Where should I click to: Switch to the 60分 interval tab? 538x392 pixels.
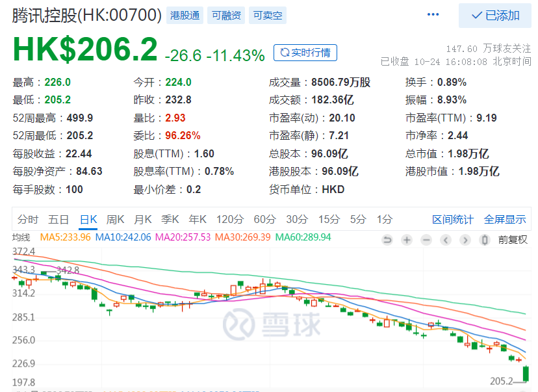tap(264, 219)
